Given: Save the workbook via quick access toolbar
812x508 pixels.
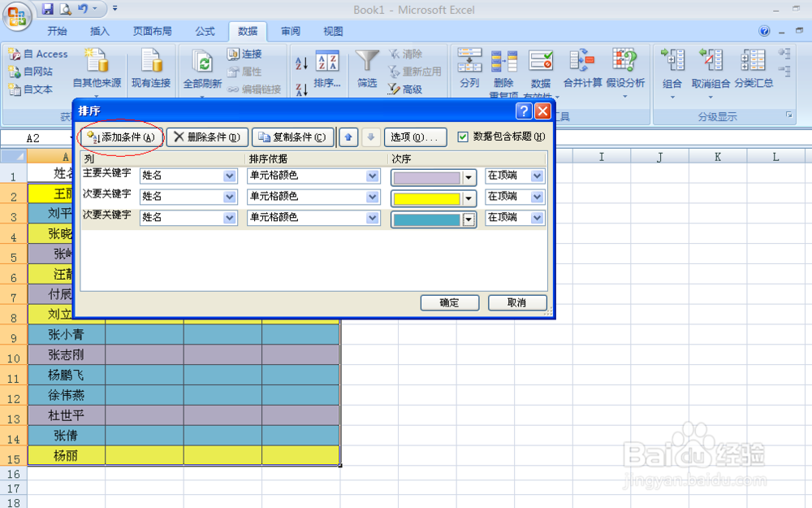Looking at the screenshot, I should [48, 9].
